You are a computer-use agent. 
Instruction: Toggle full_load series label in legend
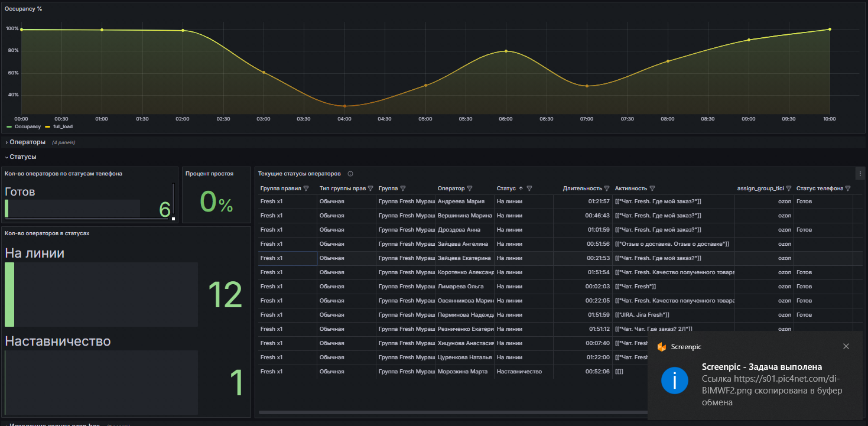tap(62, 126)
